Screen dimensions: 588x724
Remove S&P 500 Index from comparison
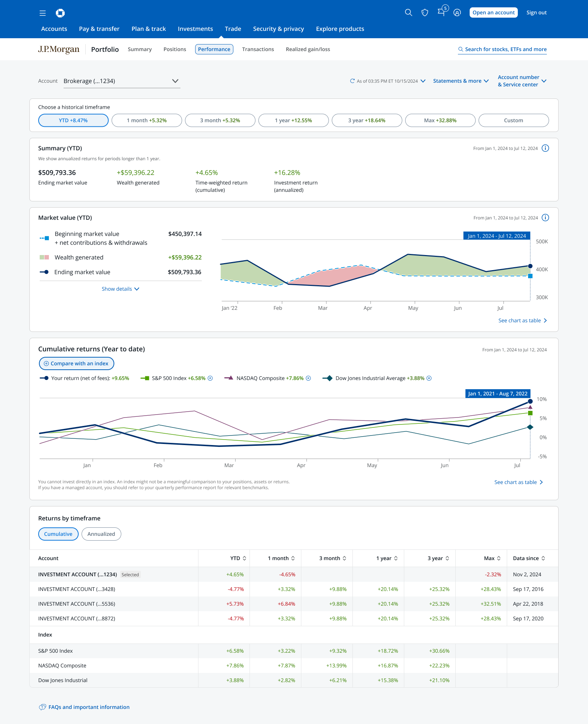click(x=210, y=378)
